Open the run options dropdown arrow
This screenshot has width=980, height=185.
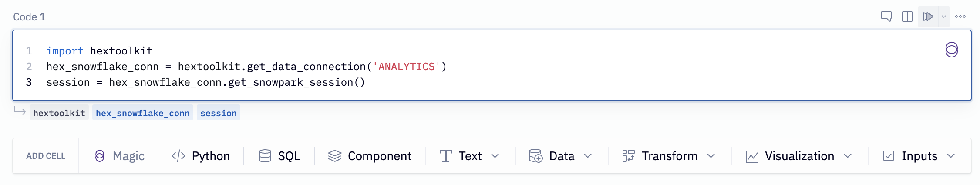(x=944, y=17)
